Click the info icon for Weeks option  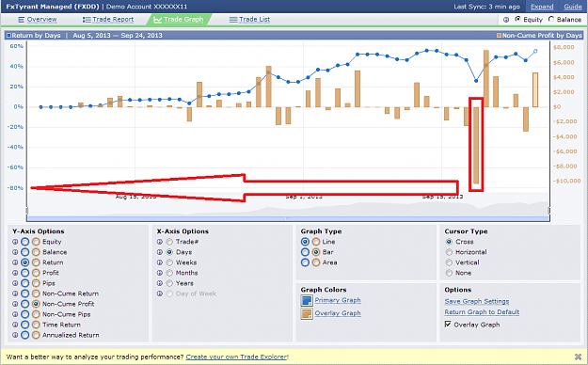click(160, 262)
